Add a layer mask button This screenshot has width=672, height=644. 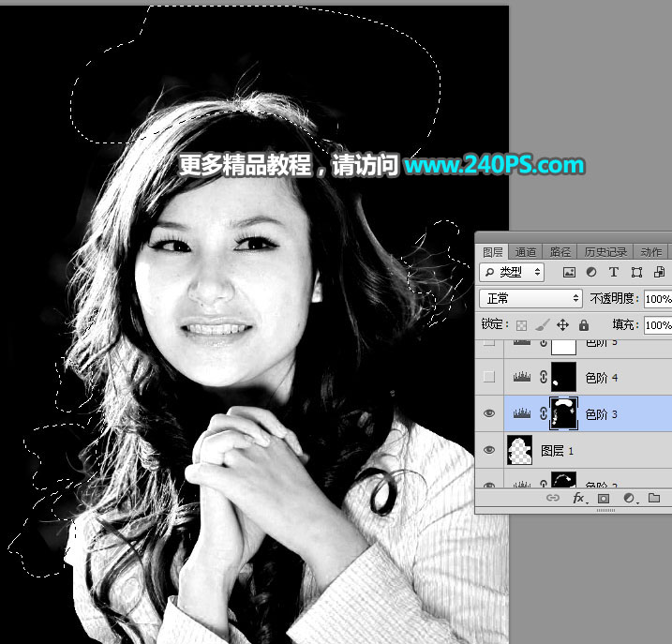pos(604,498)
